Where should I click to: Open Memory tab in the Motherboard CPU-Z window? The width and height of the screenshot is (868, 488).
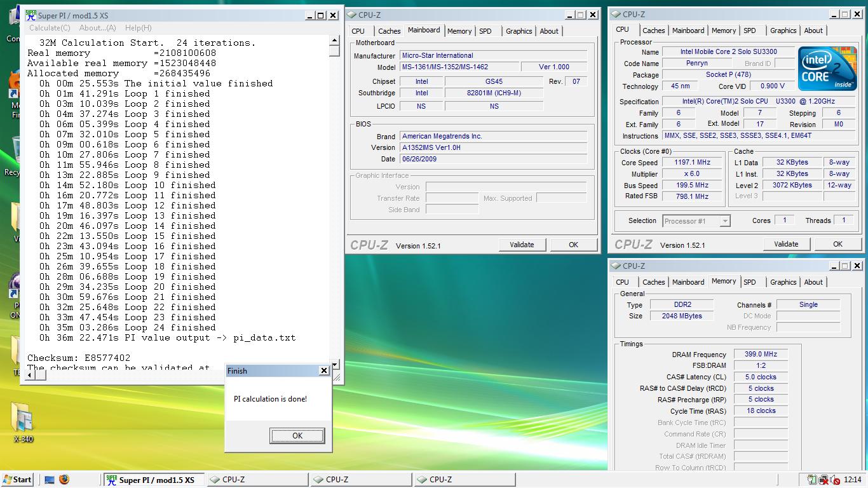tap(459, 31)
